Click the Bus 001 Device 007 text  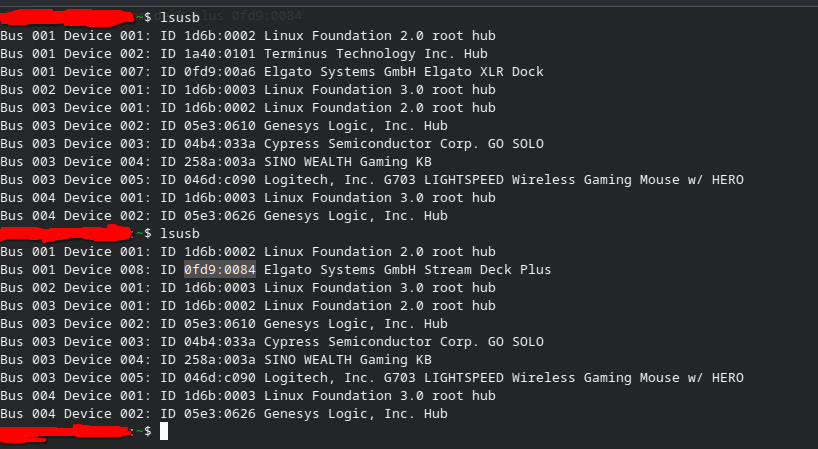tap(76, 72)
